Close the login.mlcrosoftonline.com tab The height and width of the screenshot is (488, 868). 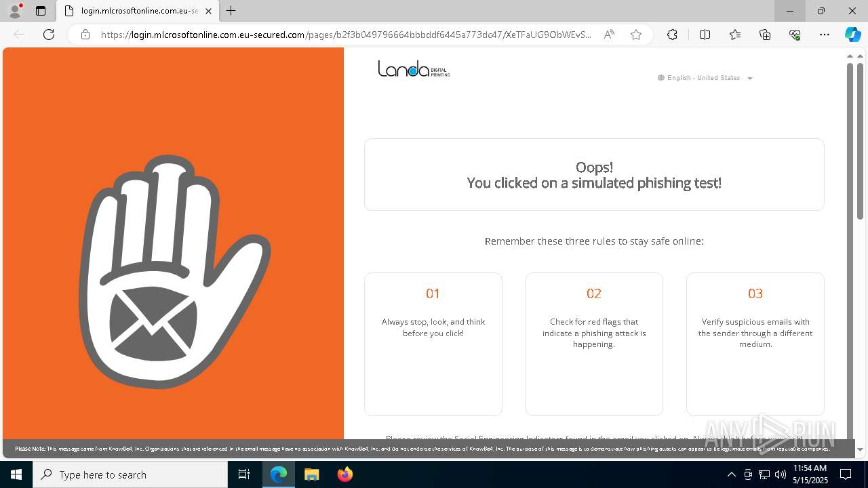click(x=208, y=11)
